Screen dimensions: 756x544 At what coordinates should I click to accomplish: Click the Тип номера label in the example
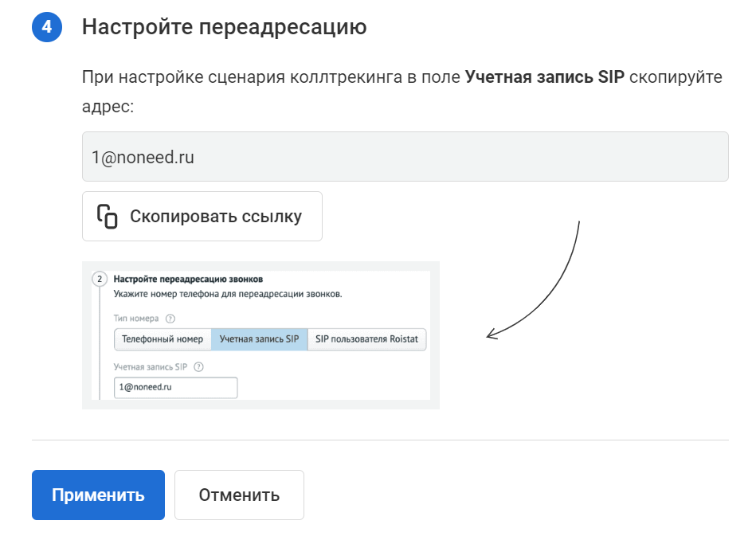point(136,319)
